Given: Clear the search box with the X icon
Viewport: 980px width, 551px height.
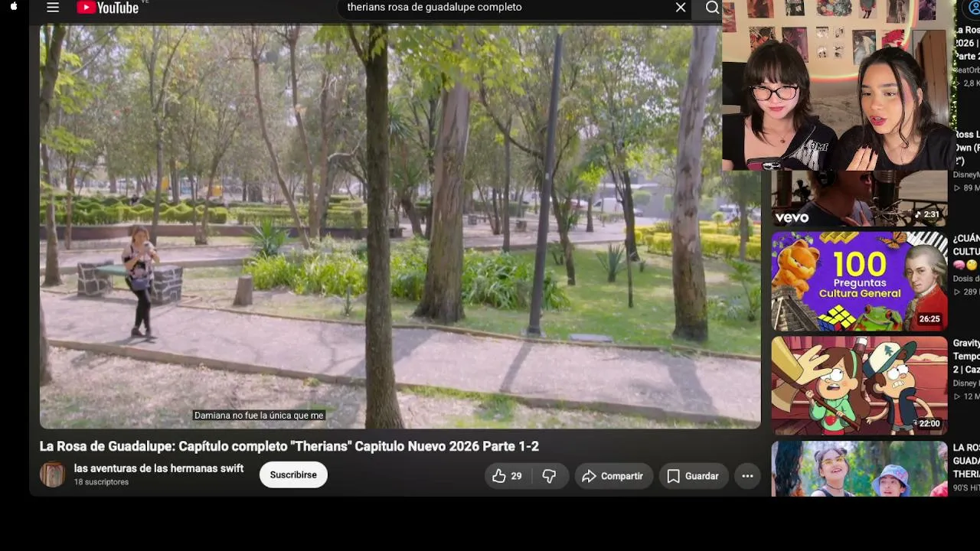Looking at the screenshot, I should tap(681, 8).
